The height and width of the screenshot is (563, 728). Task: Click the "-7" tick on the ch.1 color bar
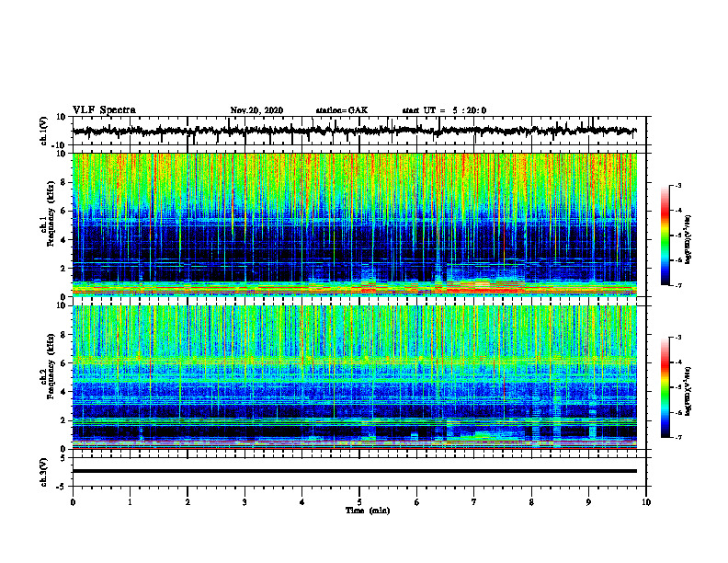point(677,285)
